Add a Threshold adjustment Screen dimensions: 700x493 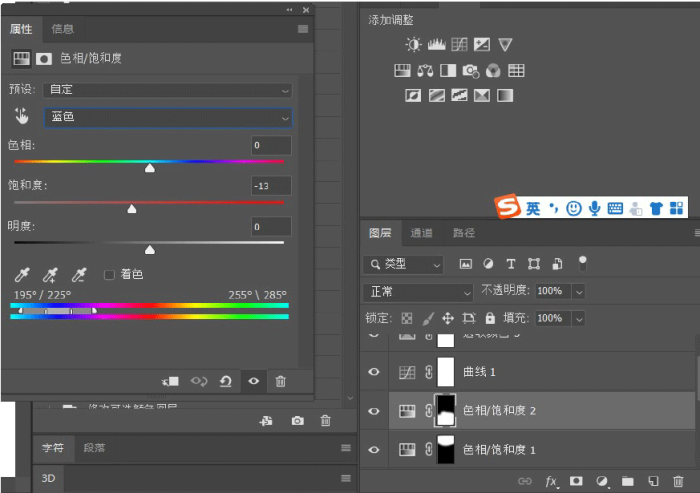459,96
